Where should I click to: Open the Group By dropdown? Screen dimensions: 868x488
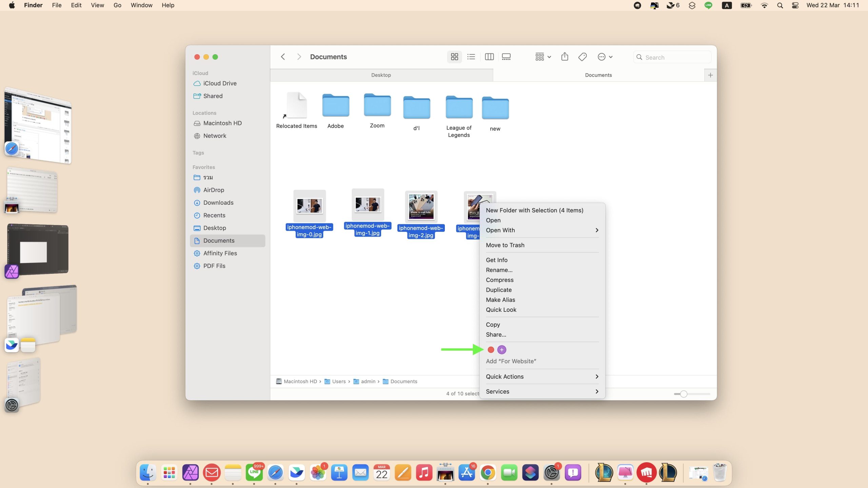click(543, 57)
